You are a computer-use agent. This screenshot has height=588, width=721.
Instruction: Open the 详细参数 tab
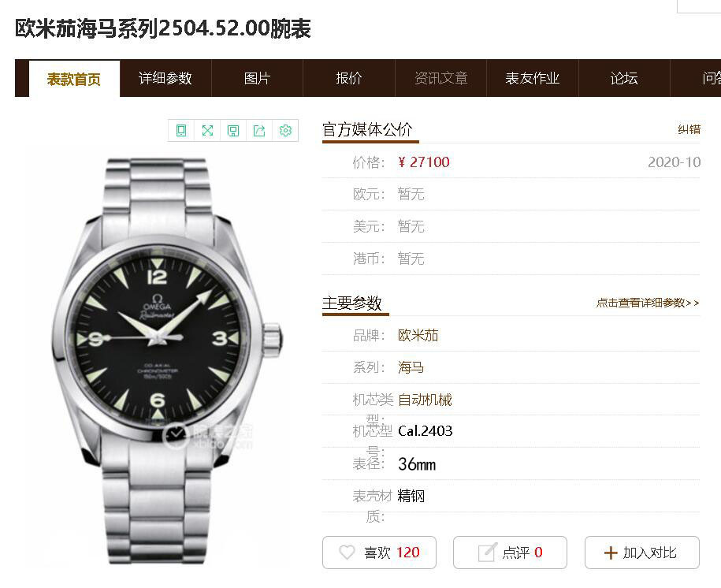[165, 78]
